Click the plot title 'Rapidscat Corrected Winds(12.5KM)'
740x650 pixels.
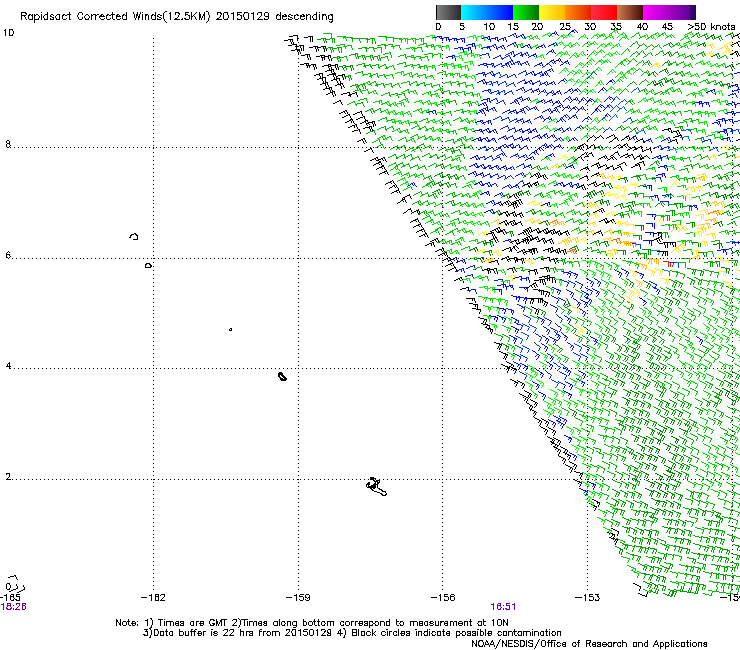tap(115, 17)
